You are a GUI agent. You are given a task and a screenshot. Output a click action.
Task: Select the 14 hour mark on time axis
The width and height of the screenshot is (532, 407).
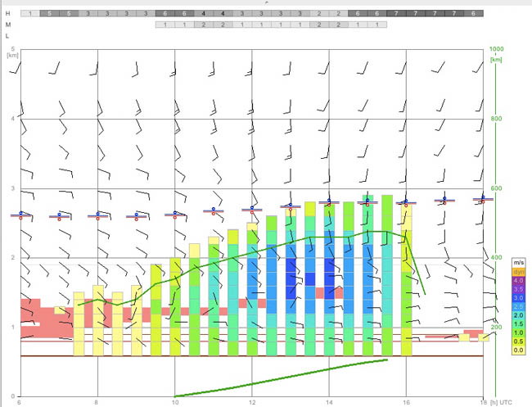click(329, 403)
